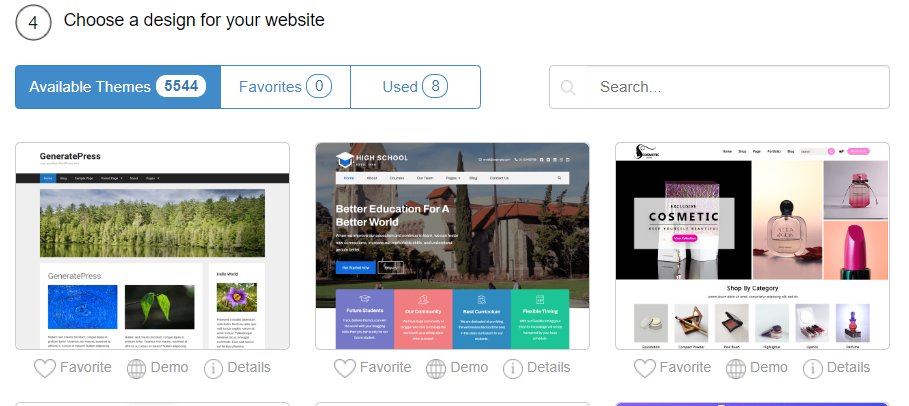Click info Details icon under Cosmetic theme
Screen dimensions: 909x406
click(x=813, y=368)
